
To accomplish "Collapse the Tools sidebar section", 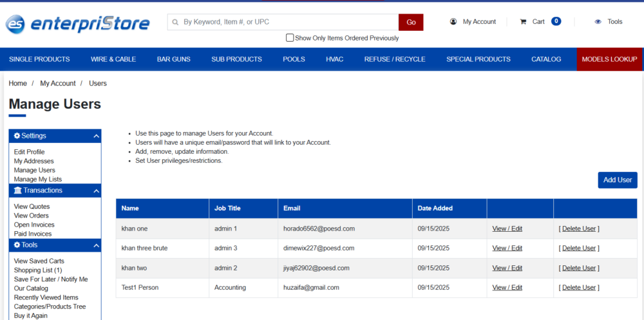I will coord(96,245).
